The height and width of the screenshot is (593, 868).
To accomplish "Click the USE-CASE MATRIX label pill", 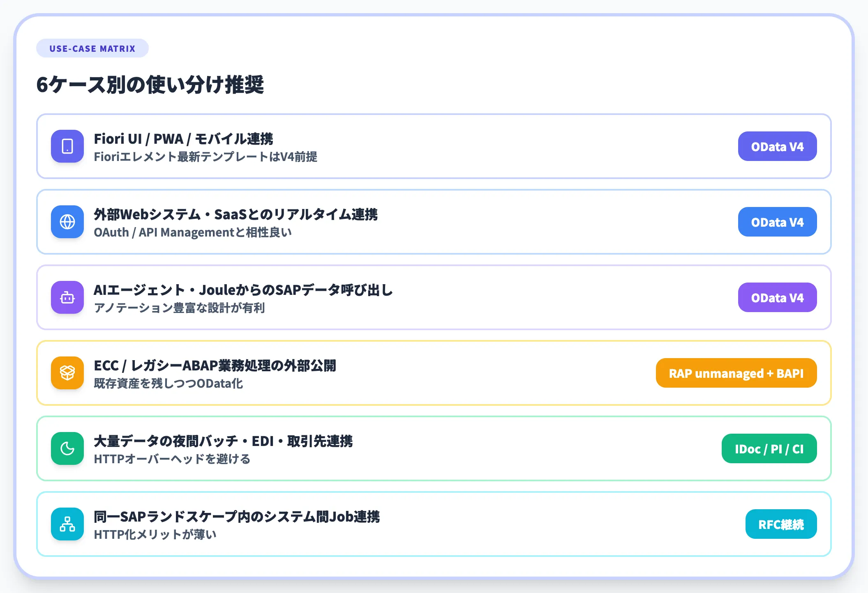I will 92,48.
